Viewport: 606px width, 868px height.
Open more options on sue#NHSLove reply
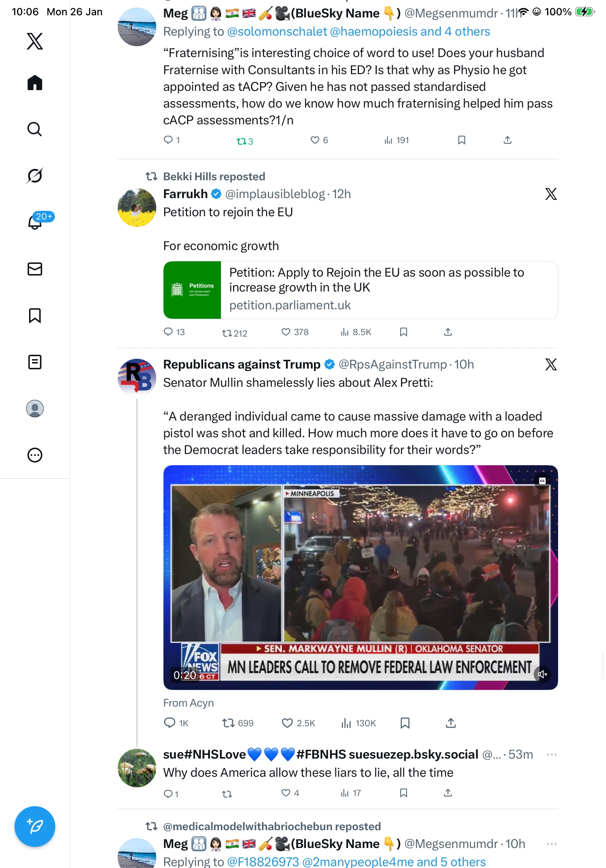tap(551, 755)
